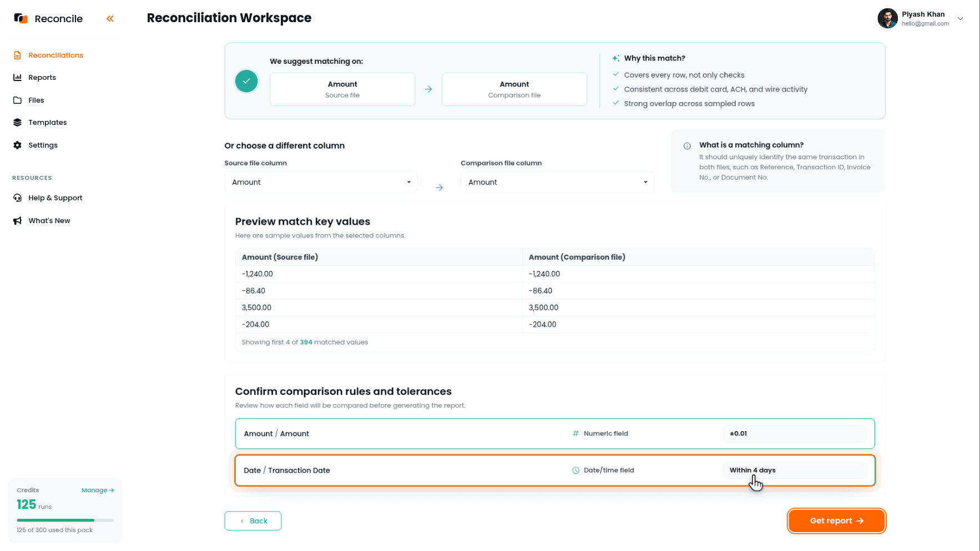Click the credits usage progress bar

click(x=65, y=520)
